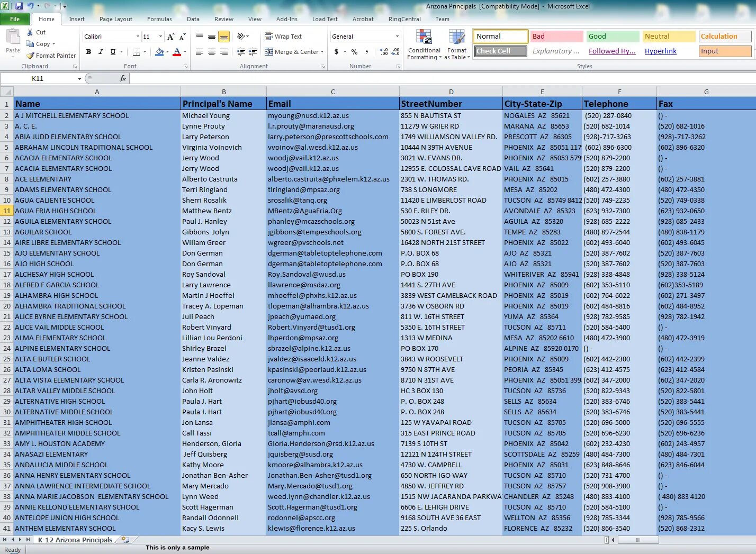Click the formula bar input
The image size is (756, 554).
[443, 78]
